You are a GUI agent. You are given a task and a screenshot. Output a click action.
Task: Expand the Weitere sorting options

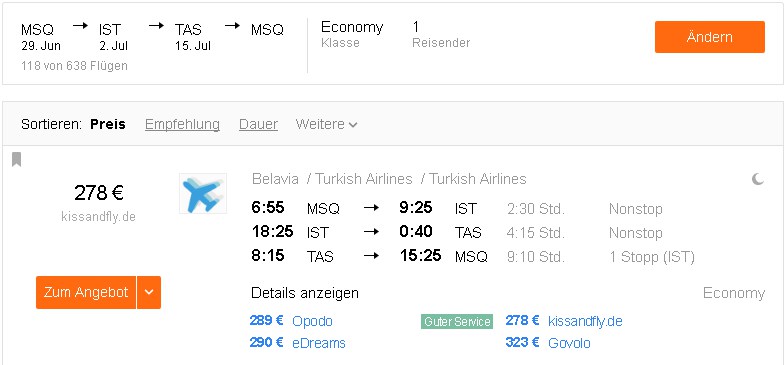(326, 124)
